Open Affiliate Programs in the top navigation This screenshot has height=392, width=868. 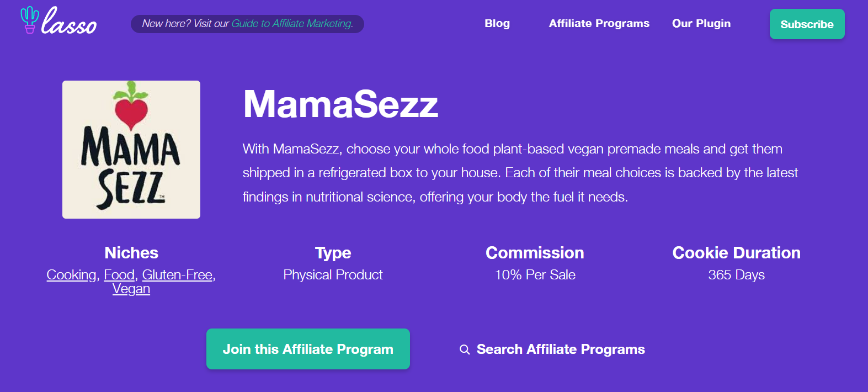click(599, 24)
